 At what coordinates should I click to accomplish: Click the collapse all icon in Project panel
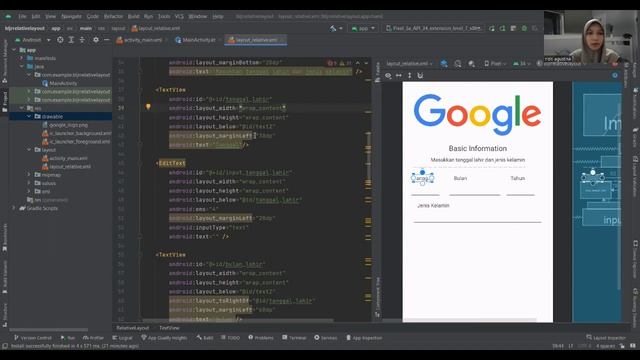click(x=82, y=40)
